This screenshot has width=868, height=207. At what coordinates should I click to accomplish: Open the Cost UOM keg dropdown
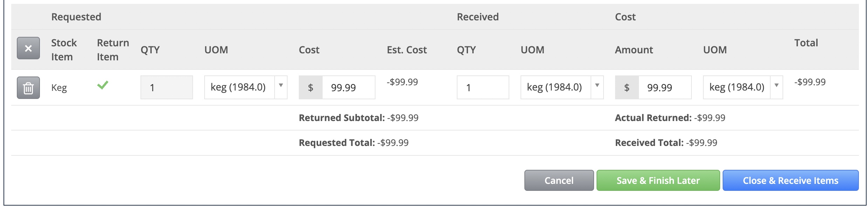click(743, 87)
